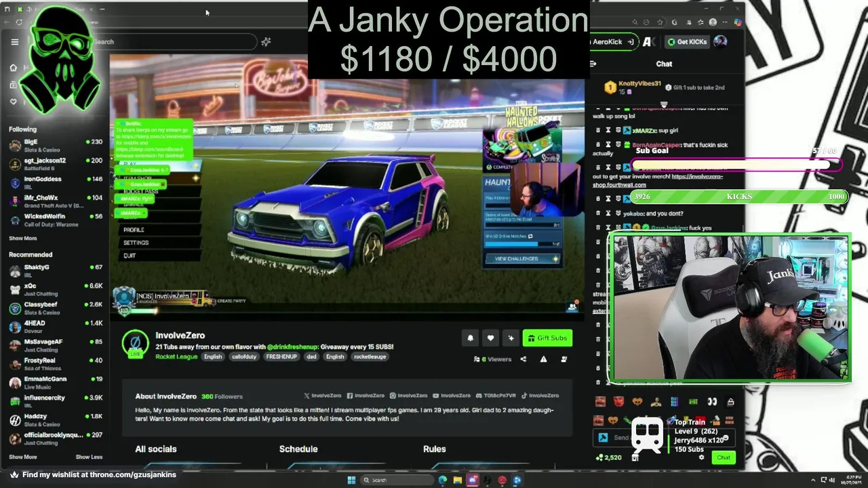Open File Explorer from the taskbar
Viewport: 868px width, 488px height.
[458, 480]
